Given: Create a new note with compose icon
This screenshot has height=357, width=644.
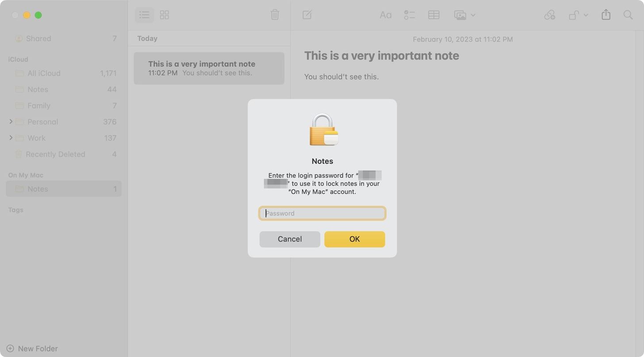Looking at the screenshot, I should pyautogui.click(x=307, y=15).
